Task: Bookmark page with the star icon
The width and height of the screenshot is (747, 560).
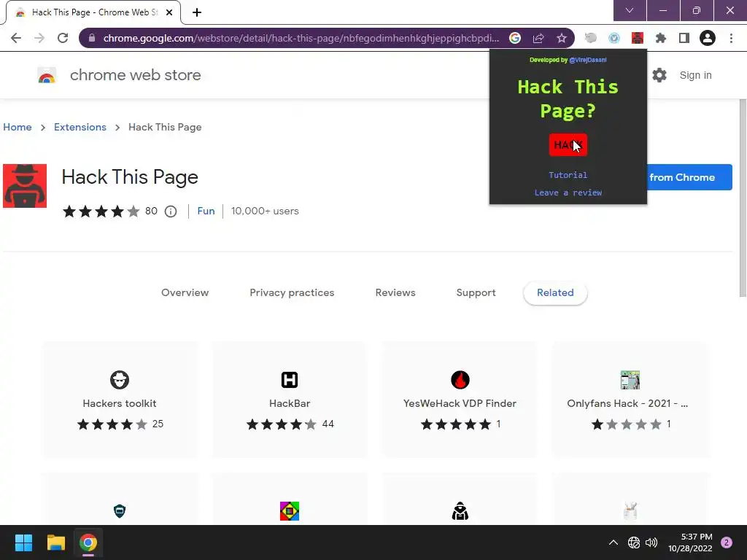Action: tap(562, 38)
